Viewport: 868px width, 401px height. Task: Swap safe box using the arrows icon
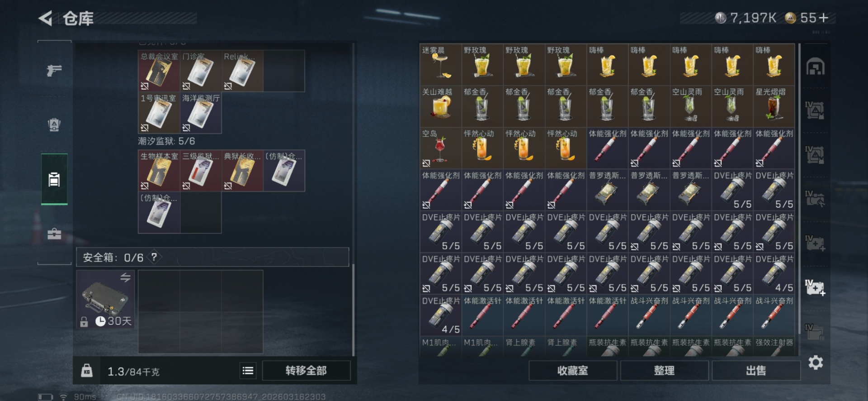(x=125, y=277)
